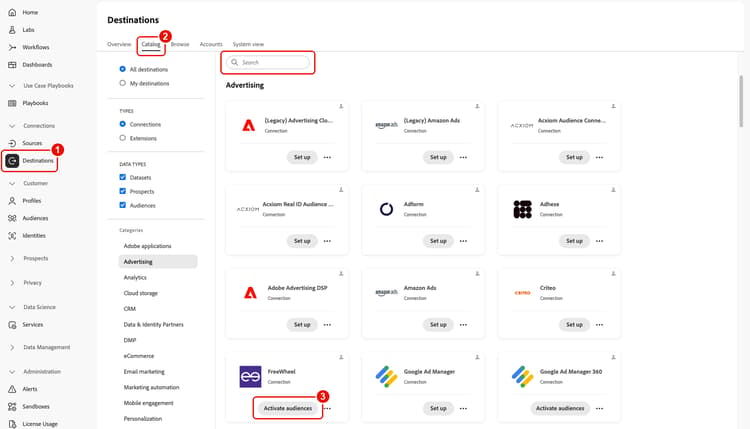Collapse Use Case Playbooks section
Screen dimensions: 750x429
point(12,86)
